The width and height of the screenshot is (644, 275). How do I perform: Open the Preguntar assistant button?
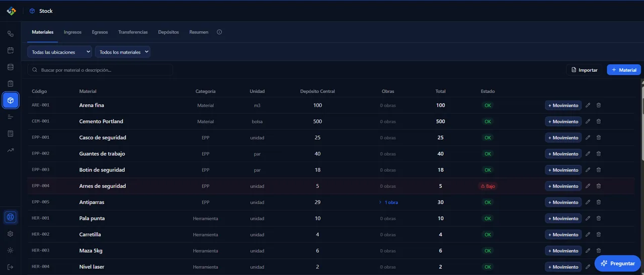pyautogui.click(x=617, y=263)
